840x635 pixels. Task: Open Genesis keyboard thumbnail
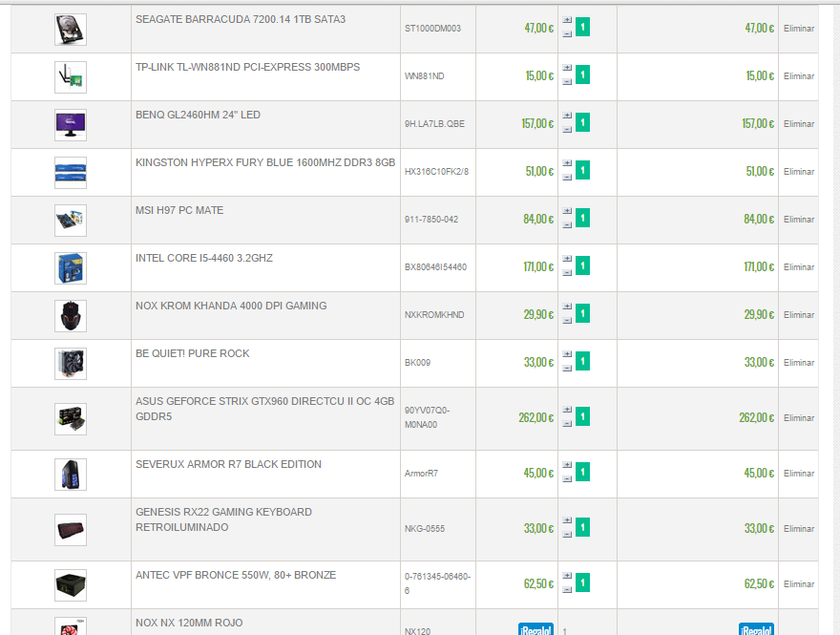click(x=71, y=529)
